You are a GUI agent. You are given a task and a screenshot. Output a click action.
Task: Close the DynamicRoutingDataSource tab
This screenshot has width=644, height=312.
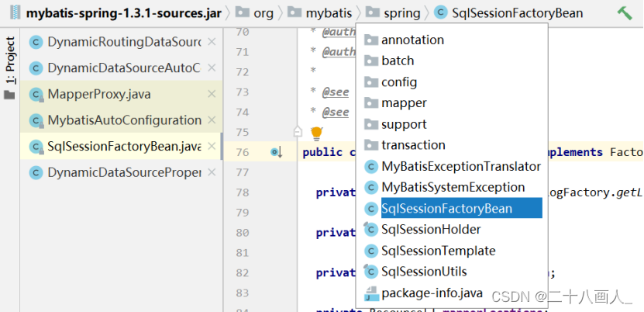point(212,42)
